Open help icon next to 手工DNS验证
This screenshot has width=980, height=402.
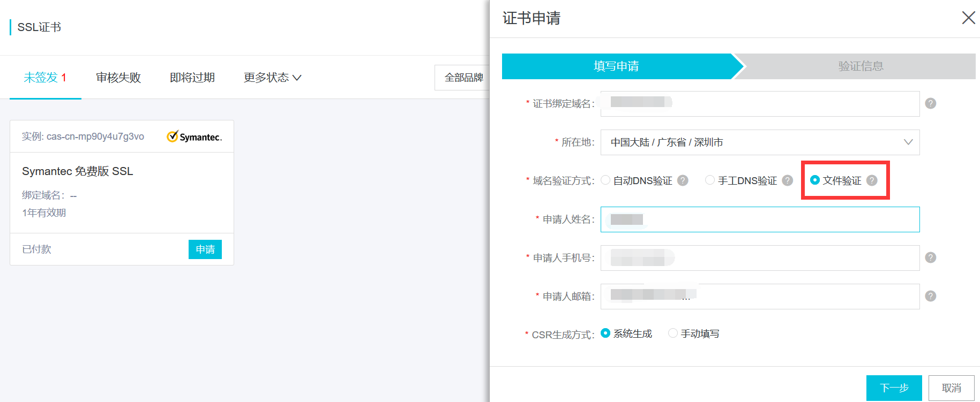pos(787,180)
